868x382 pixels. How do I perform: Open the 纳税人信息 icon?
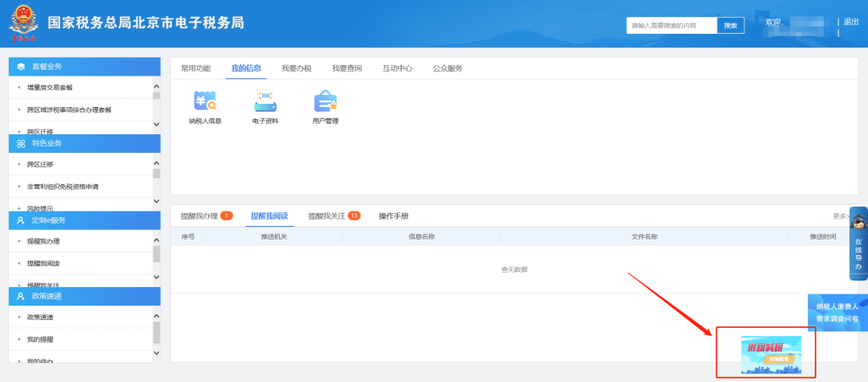(x=205, y=108)
